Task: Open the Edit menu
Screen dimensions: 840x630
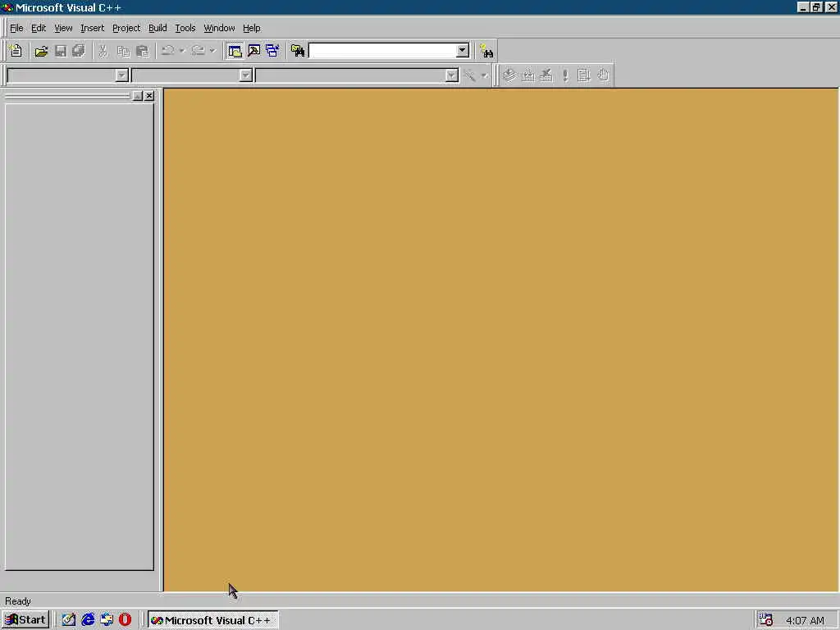Action: coord(39,29)
